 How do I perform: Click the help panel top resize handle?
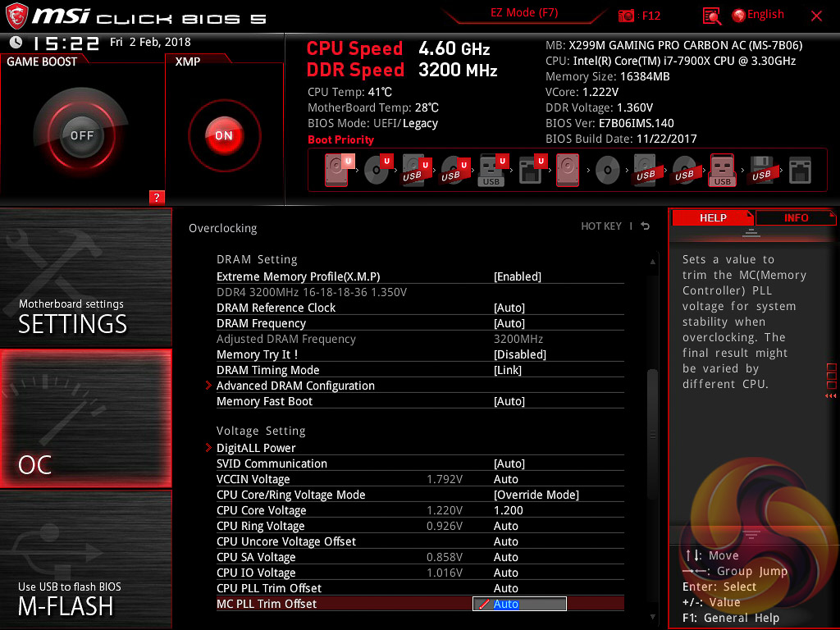(x=751, y=232)
